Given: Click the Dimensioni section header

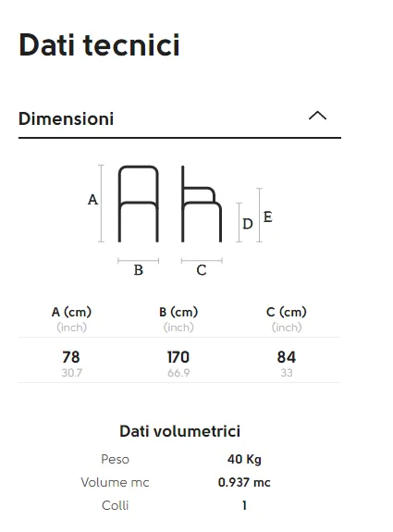Looking at the screenshot, I should pos(179,118).
